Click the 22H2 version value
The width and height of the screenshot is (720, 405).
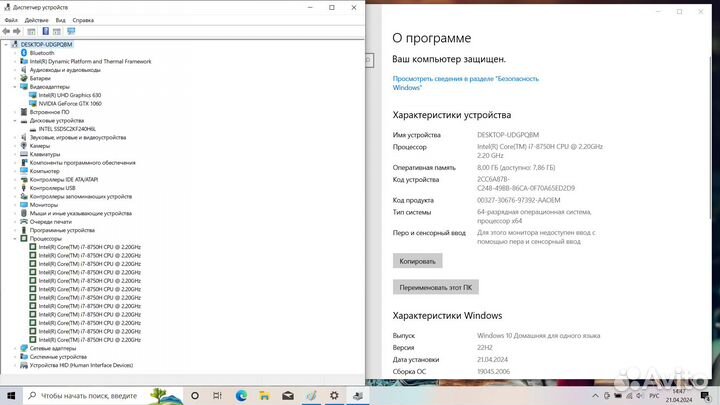(x=484, y=348)
